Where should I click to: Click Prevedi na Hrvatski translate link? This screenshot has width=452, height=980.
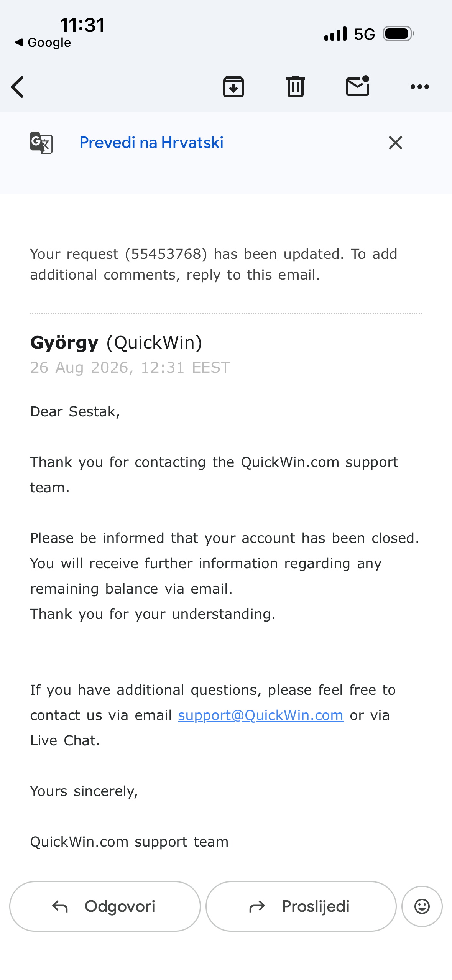click(x=151, y=143)
